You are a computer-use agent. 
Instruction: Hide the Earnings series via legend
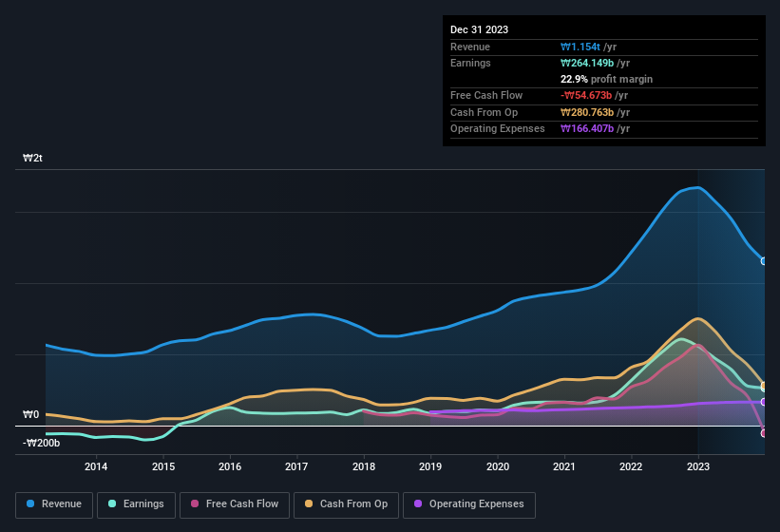[x=137, y=503]
